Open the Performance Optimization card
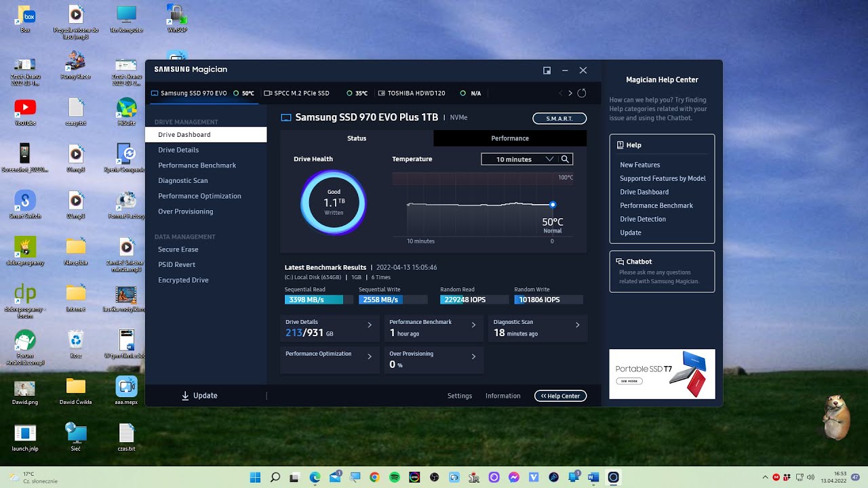The image size is (868, 488). pyautogui.click(x=330, y=360)
